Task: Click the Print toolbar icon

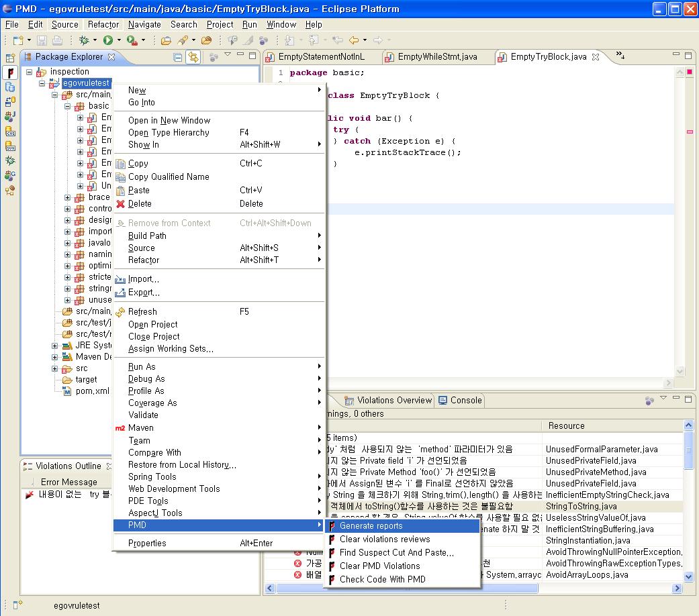Action: (x=57, y=41)
